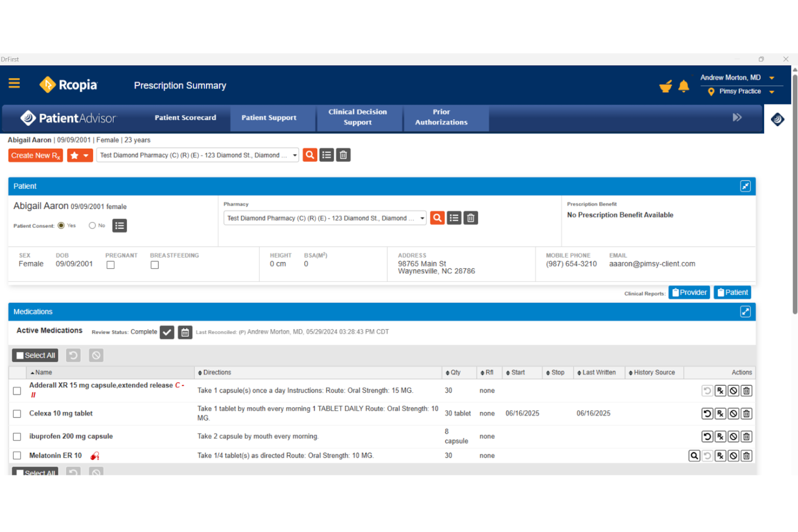Select No for Patient Consent
This screenshot has height=532, width=798.
point(92,225)
